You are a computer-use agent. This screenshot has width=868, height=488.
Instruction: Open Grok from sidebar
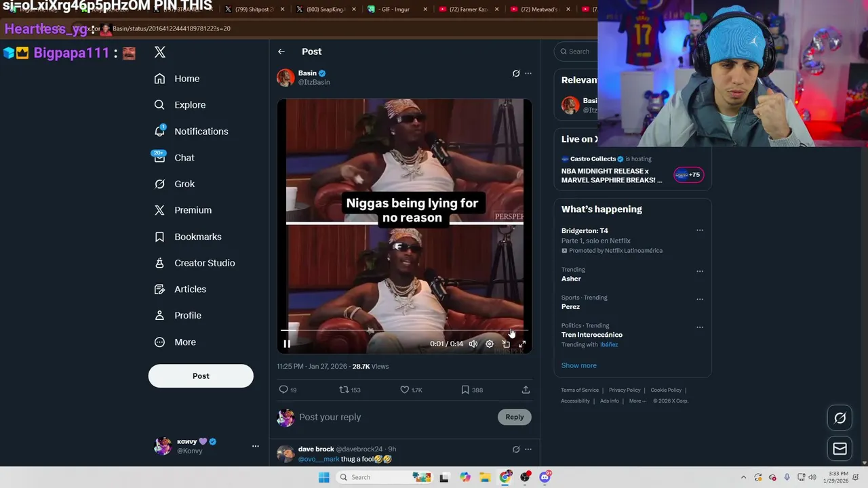pos(174,184)
